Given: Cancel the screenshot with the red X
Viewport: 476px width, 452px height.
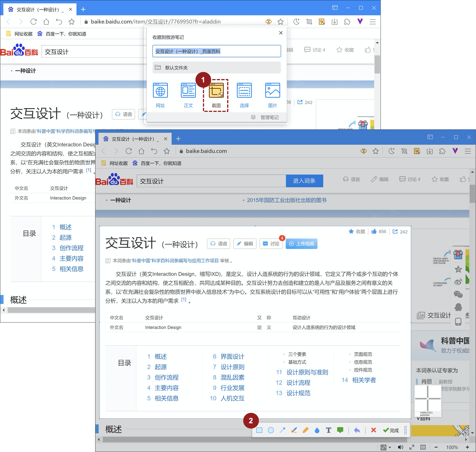Looking at the screenshot, I should click(x=374, y=430).
